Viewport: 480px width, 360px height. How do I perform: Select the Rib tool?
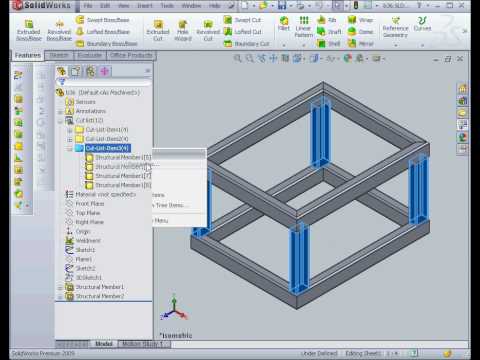point(327,20)
